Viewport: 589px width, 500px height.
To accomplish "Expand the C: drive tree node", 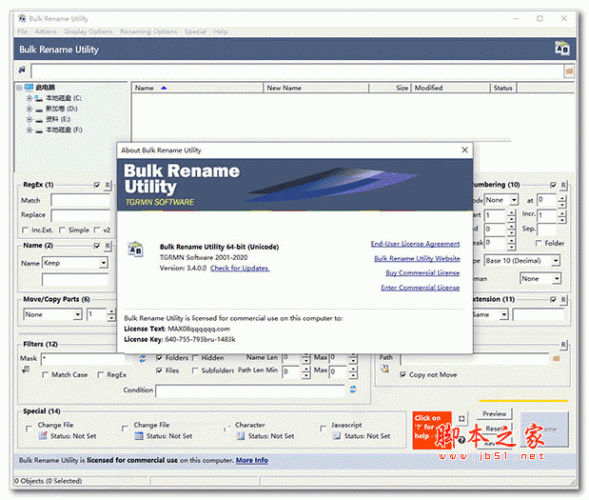I will 29,98.
